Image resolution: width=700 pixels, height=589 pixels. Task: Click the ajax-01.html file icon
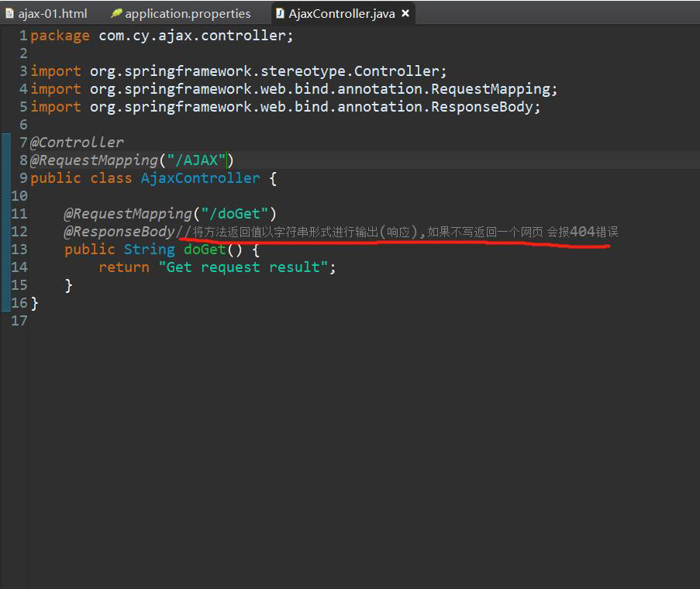point(9,13)
